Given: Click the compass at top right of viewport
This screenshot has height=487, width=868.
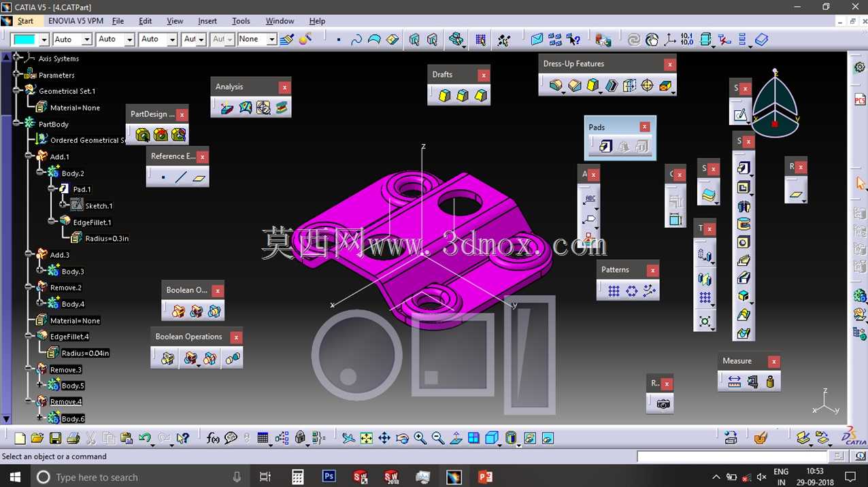Looking at the screenshot, I should coord(775,104).
